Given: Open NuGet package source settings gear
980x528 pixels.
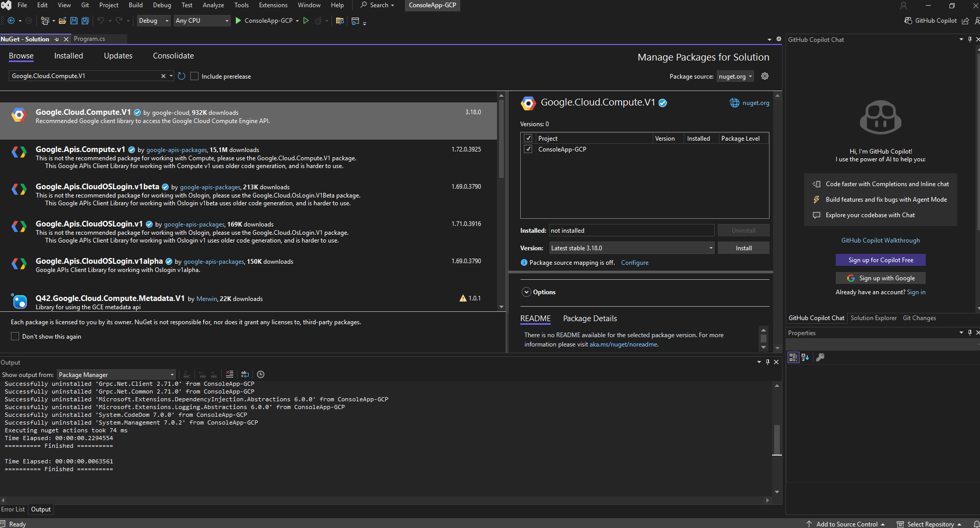Looking at the screenshot, I should [x=765, y=76].
